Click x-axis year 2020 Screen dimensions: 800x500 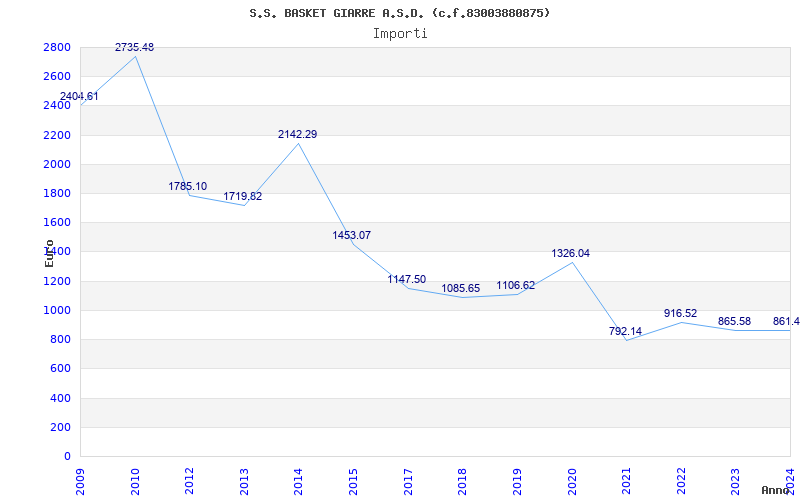(571, 481)
